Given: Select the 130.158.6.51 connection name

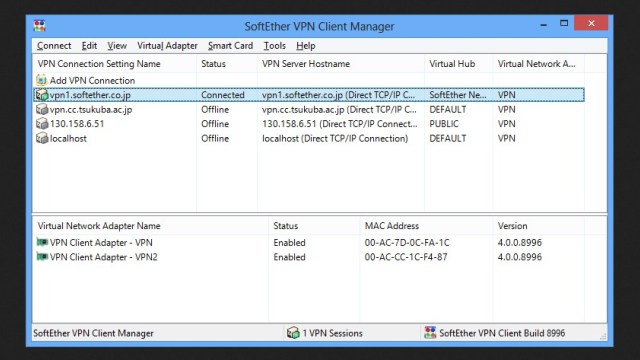Looking at the screenshot, I should [x=77, y=124].
